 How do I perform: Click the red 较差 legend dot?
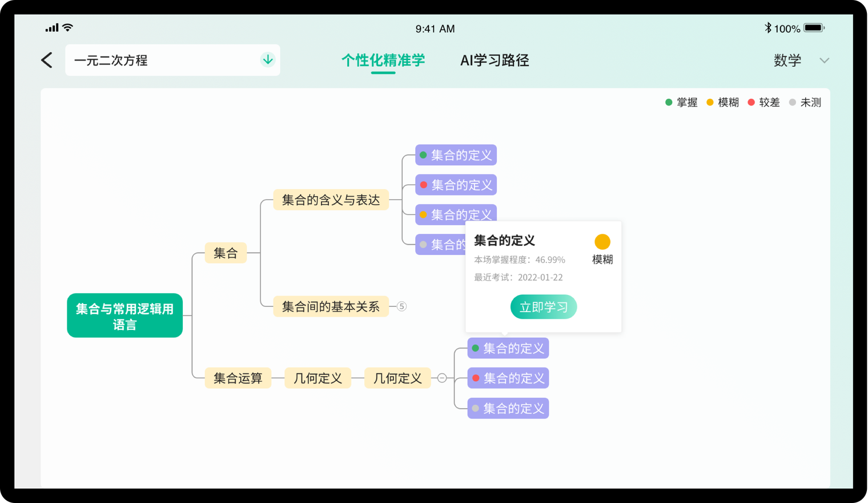click(751, 102)
